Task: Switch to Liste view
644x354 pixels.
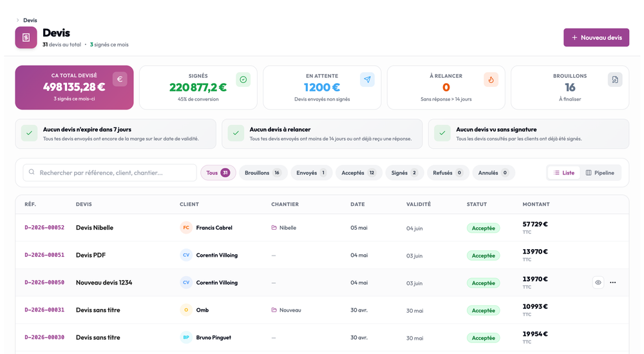Action: pyautogui.click(x=564, y=173)
